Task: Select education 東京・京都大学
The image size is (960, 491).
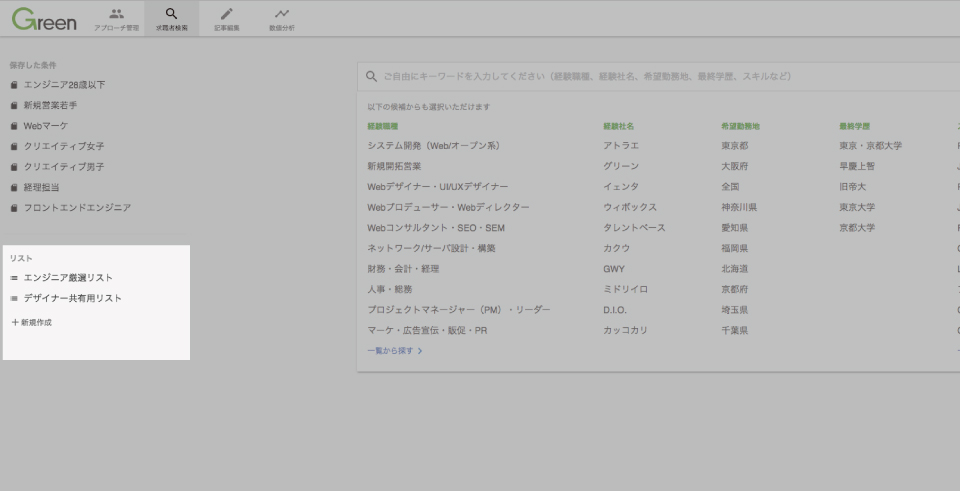Action: click(x=871, y=146)
